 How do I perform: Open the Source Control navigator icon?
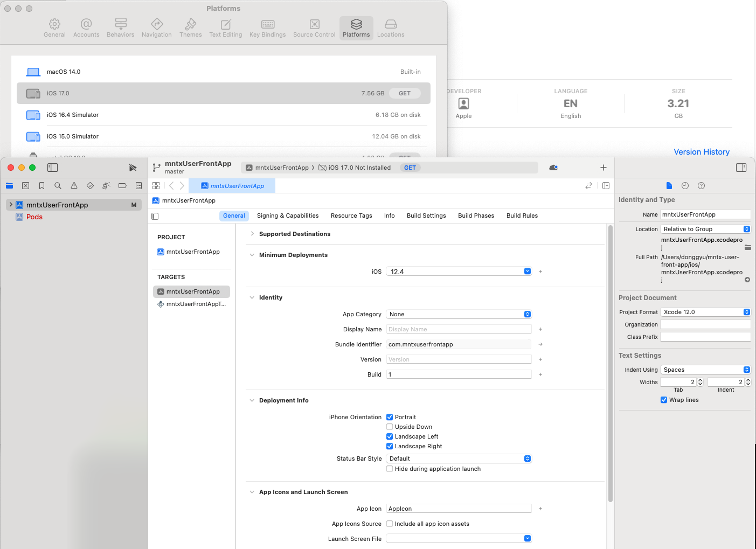pyautogui.click(x=25, y=186)
